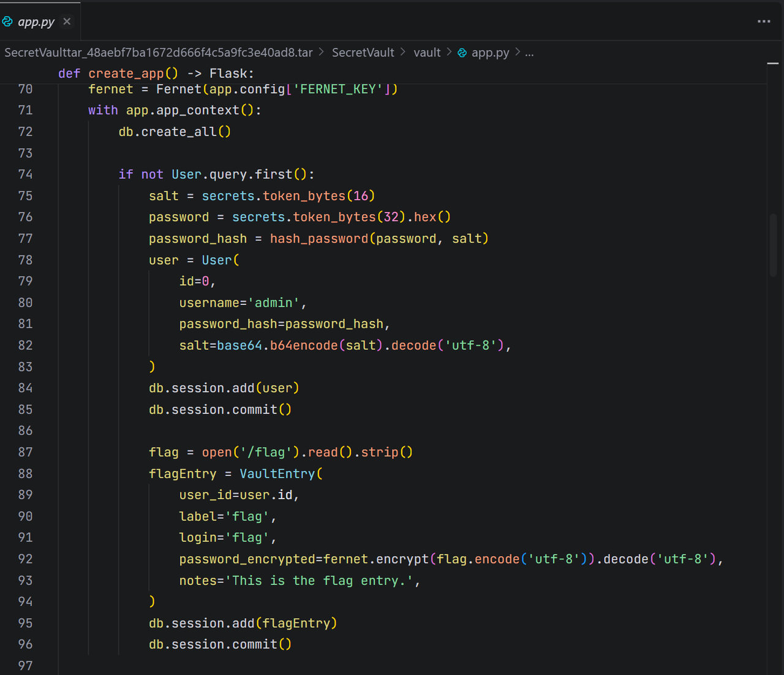Click the Fernet constructor call on line 70

(x=179, y=89)
